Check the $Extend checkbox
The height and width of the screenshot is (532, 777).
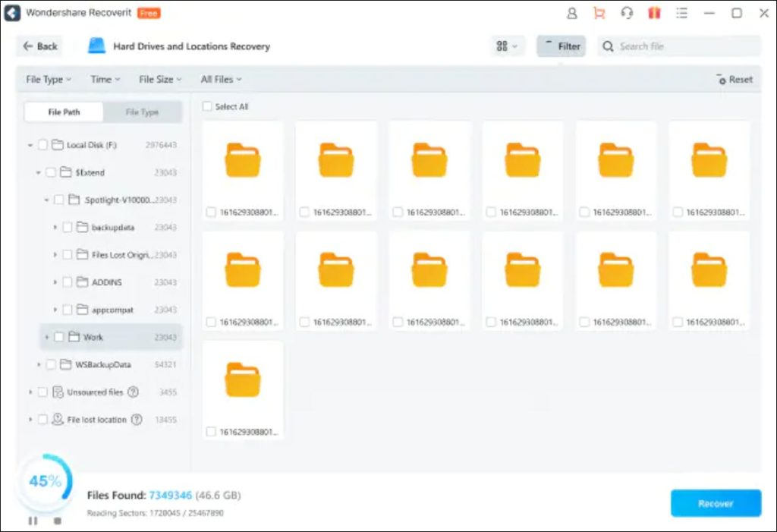[x=51, y=172]
